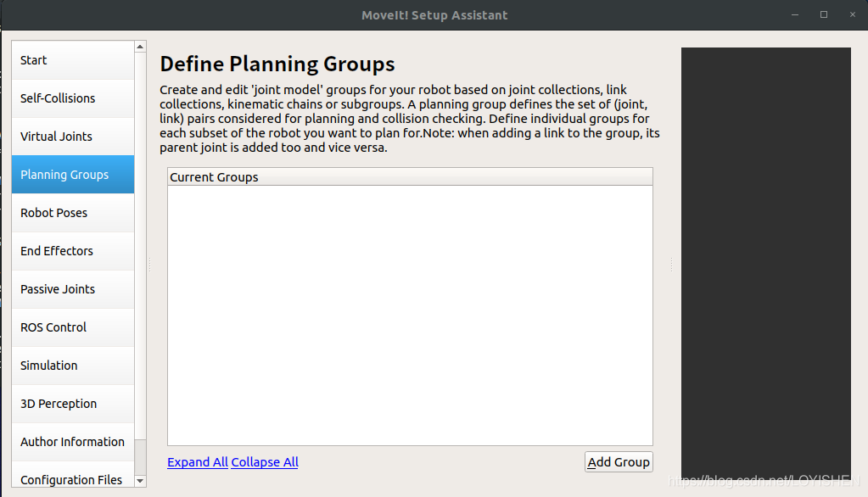Close the MoveIt Setup Assistant window
The height and width of the screenshot is (497, 868).
[853, 15]
